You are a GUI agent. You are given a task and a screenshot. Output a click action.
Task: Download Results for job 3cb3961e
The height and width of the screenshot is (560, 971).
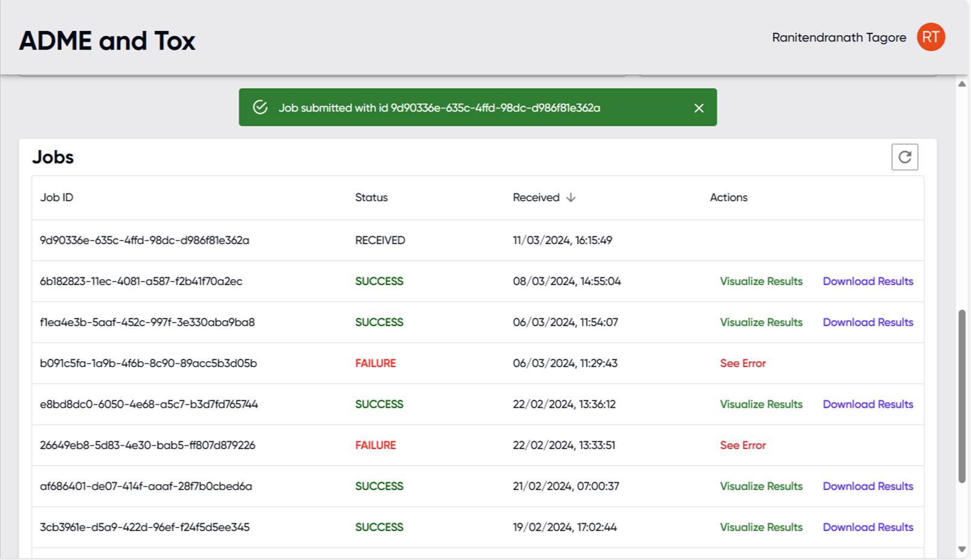click(868, 527)
